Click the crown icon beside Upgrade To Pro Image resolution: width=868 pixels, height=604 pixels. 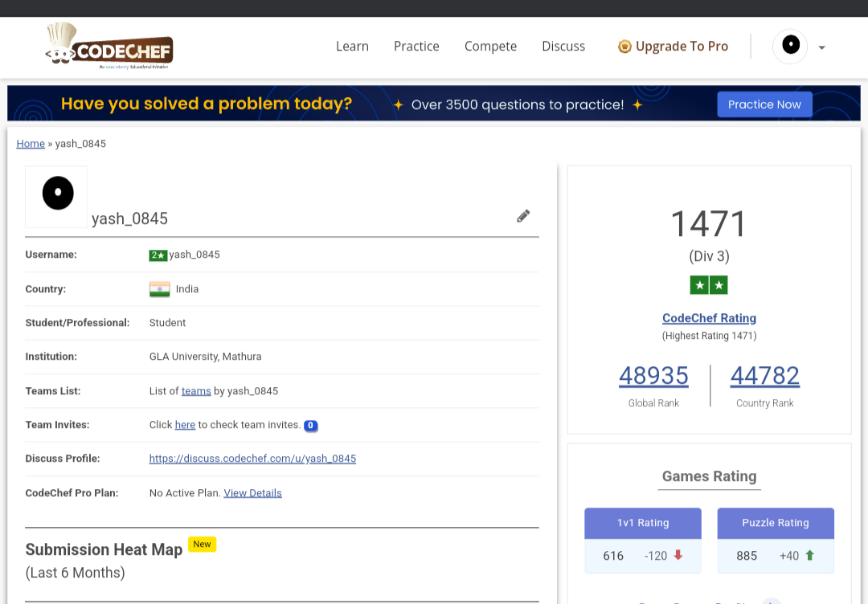point(624,47)
